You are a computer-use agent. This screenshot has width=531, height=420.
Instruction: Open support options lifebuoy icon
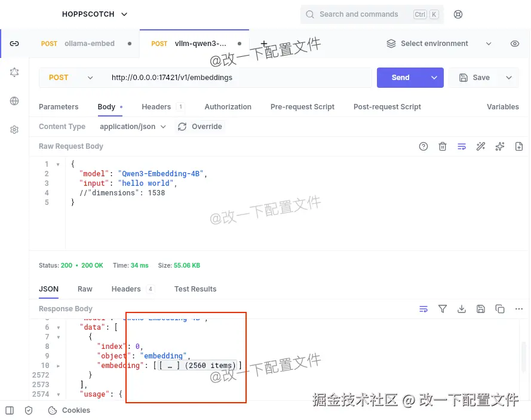[458, 14]
